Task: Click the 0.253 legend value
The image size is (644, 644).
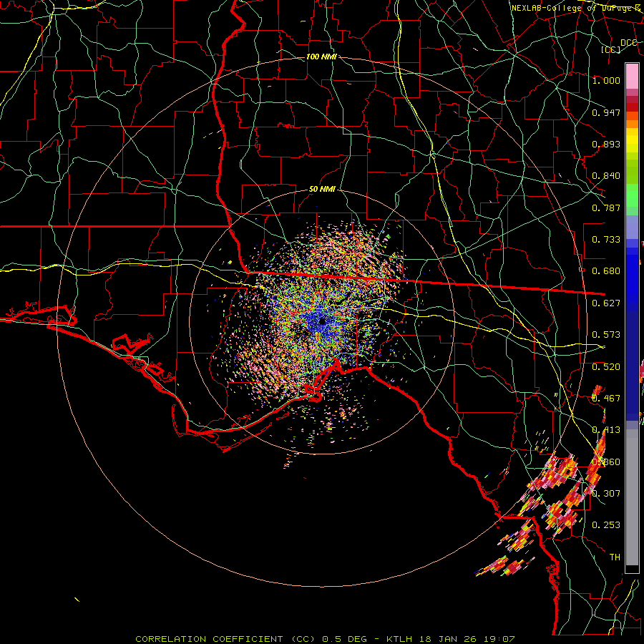Action: tap(606, 525)
